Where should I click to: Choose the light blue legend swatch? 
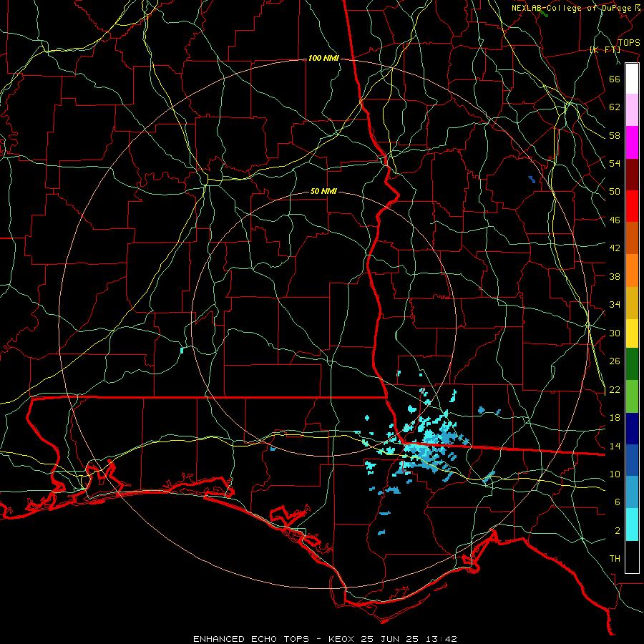click(632, 492)
